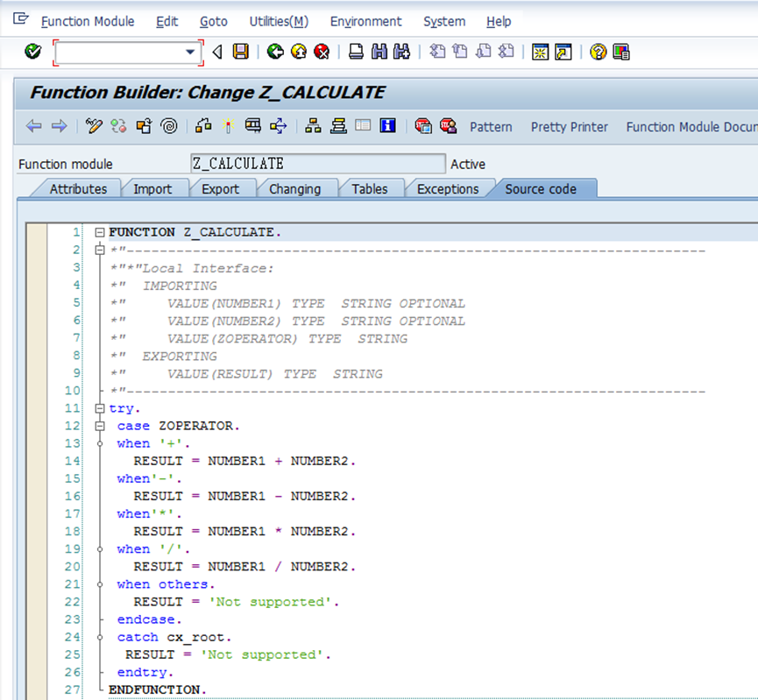Switch to the Import tab
Viewport: 758px width, 700px height.
(152, 189)
